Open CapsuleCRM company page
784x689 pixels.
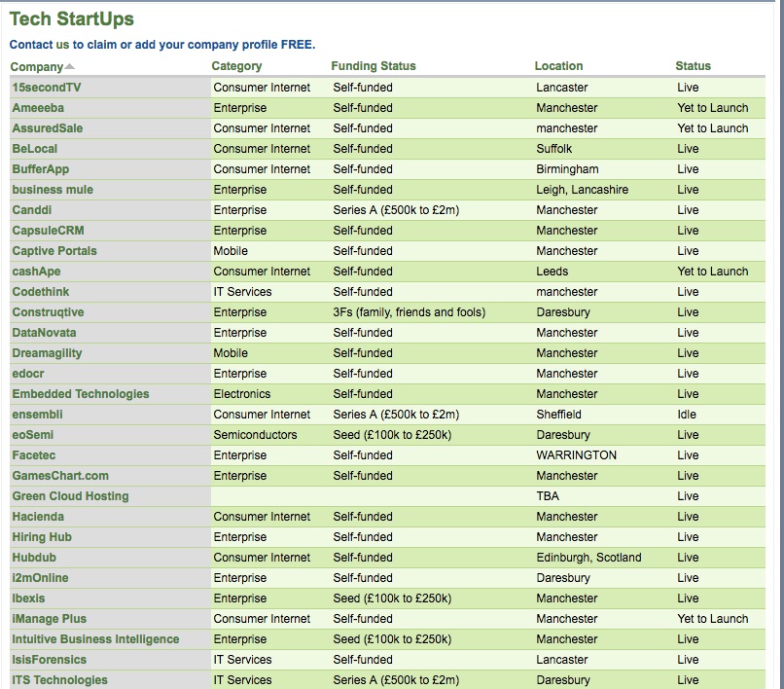[44, 231]
